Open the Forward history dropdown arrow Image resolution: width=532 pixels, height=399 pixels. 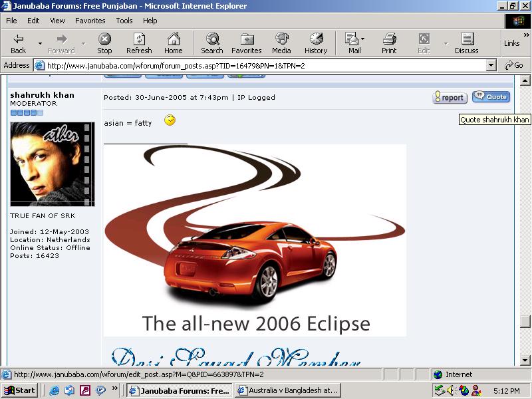click(x=84, y=43)
